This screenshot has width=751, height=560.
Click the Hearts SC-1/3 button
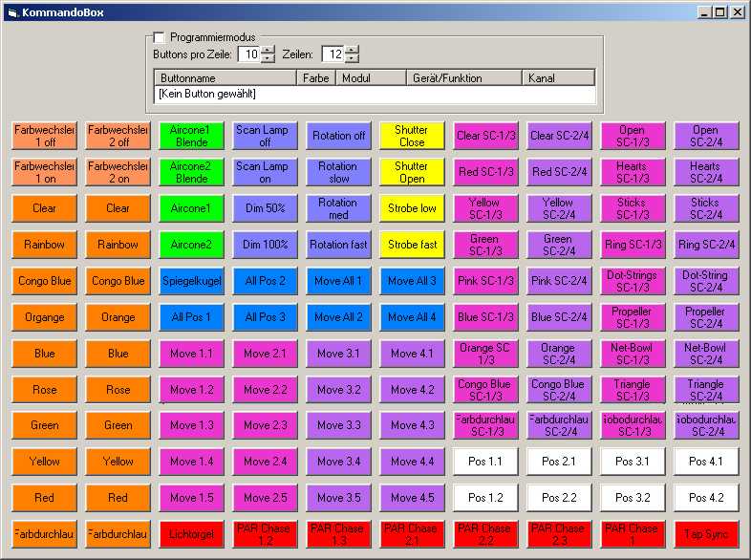[632, 172]
